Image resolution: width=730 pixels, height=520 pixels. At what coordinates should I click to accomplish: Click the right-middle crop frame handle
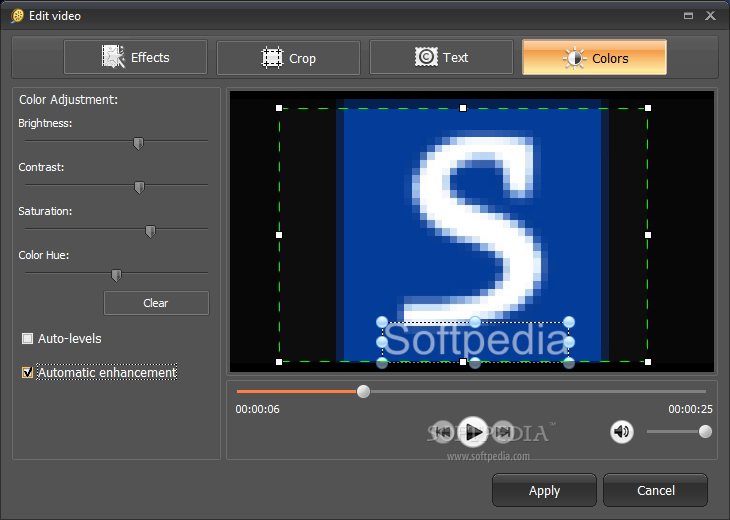tap(648, 235)
